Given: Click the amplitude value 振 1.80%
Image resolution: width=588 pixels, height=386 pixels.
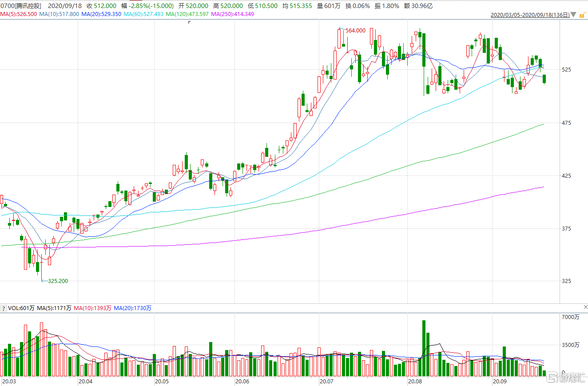Looking at the screenshot, I should click(x=387, y=6).
